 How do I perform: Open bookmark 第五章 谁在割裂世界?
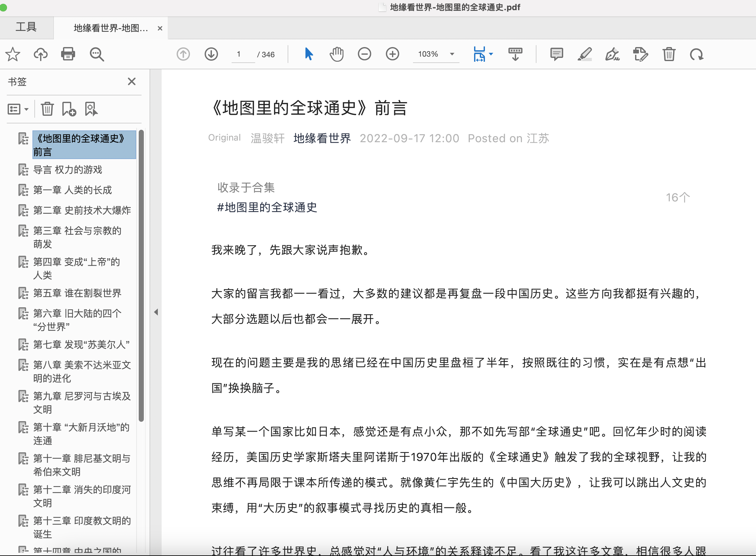point(77,293)
